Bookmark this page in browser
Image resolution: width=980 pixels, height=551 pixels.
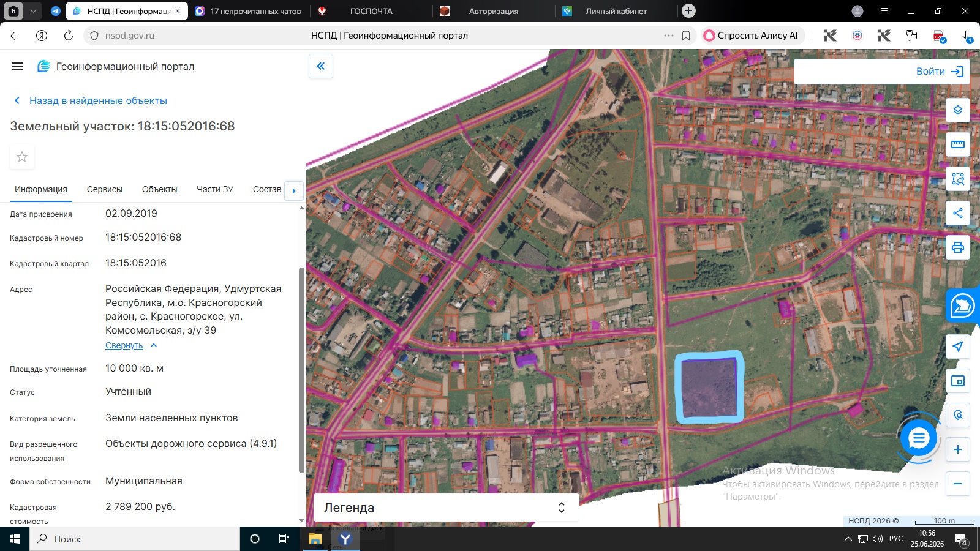686,36
